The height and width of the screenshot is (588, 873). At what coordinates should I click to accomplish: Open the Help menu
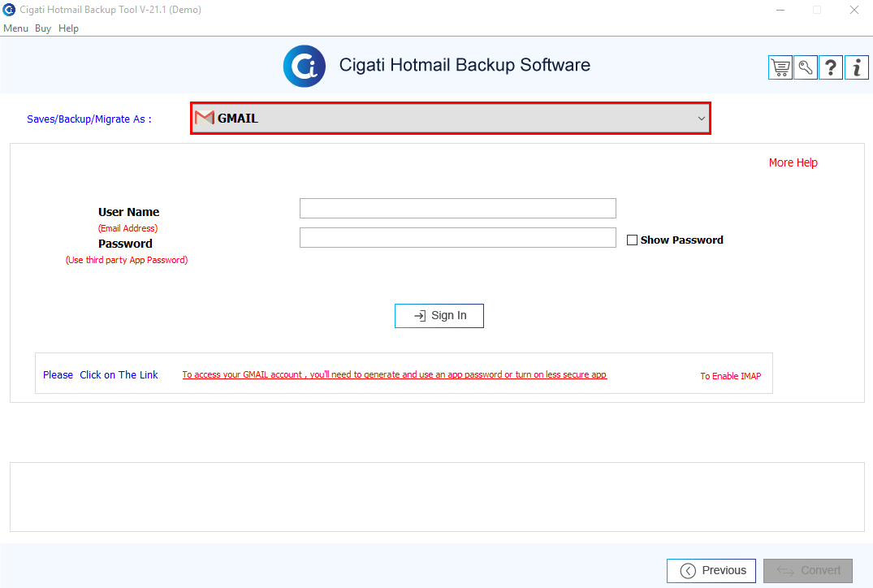click(x=68, y=28)
